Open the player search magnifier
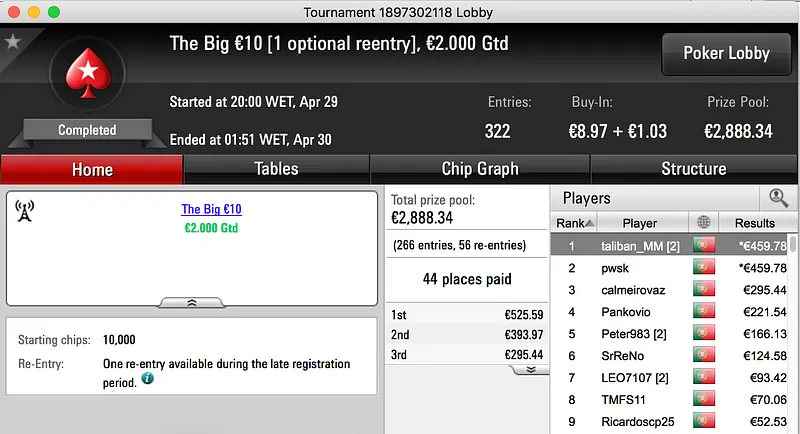800x434 pixels. 777,198
